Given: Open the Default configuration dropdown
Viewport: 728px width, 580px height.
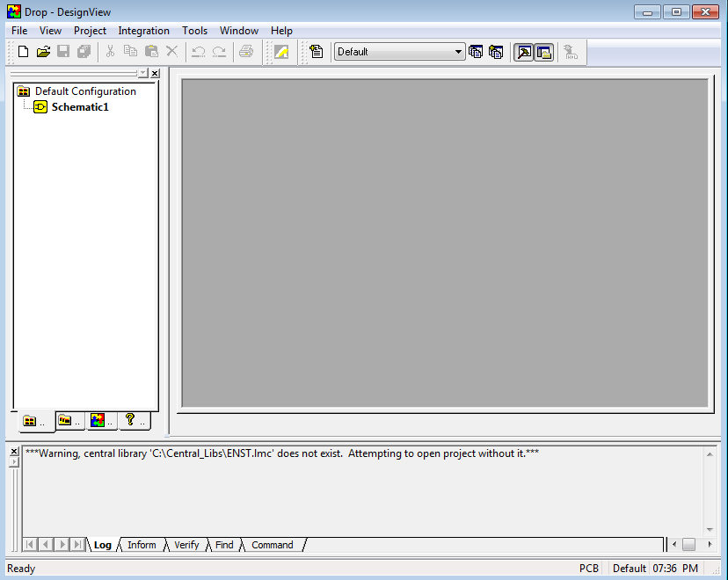Looking at the screenshot, I should pyautogui.click(x=458, y=52).
